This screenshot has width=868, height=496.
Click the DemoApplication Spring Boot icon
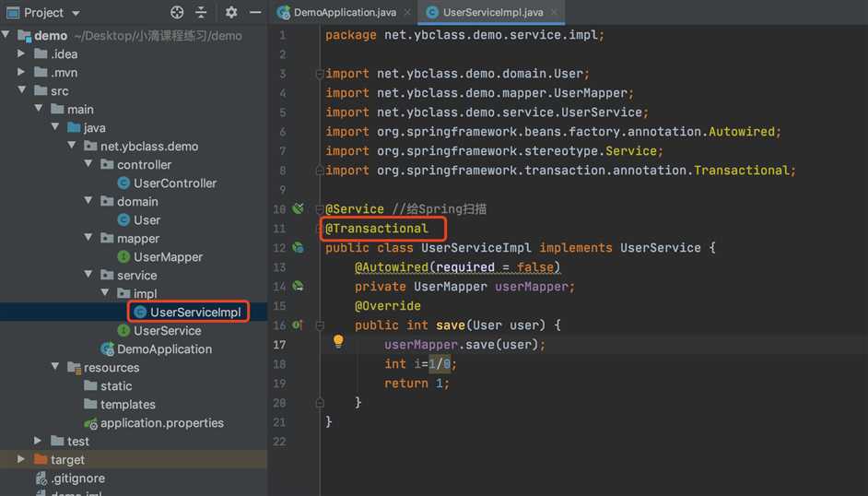tap(108, 349)
